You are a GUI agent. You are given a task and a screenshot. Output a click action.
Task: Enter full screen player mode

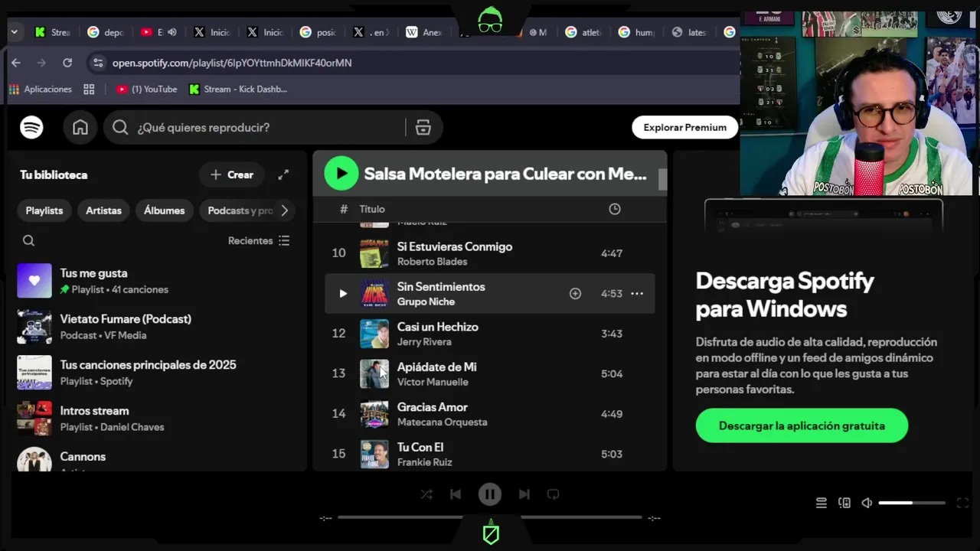pyautogui.click(x=963, y=503)
